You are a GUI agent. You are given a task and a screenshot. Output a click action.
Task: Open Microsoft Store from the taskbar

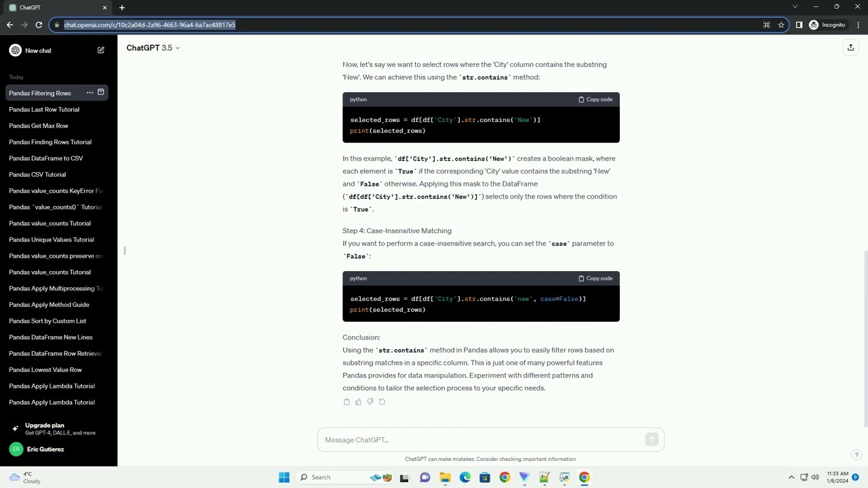point(484,477)
